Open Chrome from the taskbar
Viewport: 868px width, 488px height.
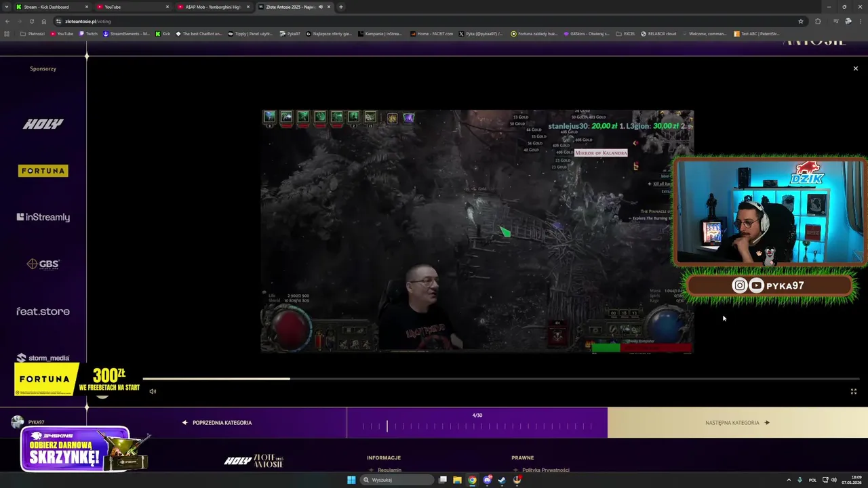click(x=472, y=480)
